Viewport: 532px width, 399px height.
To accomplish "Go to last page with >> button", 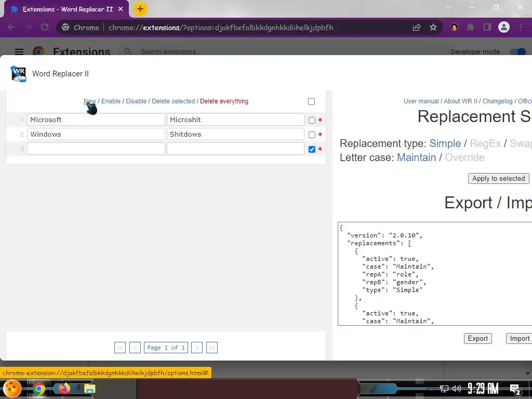I will tap(212, 348).
